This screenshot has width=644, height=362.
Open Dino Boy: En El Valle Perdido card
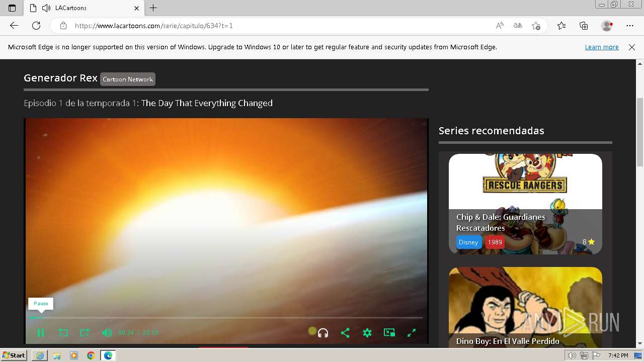click(x=525, y=307)
